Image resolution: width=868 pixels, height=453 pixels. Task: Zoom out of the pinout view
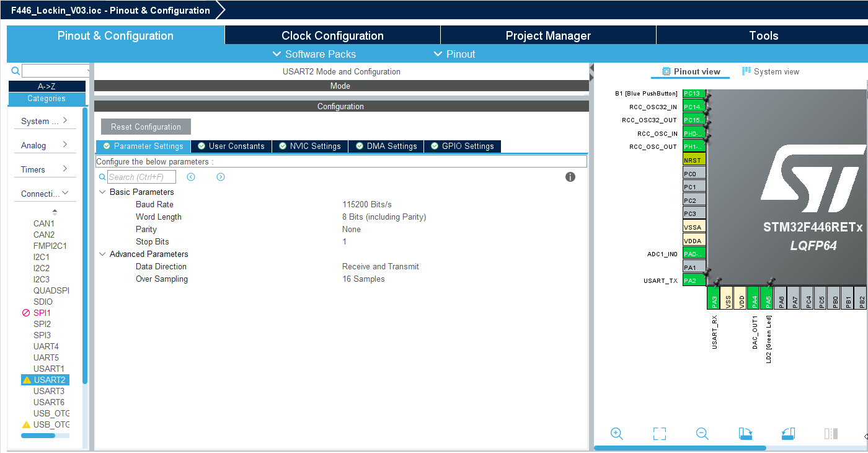click(x=702, y=434)
